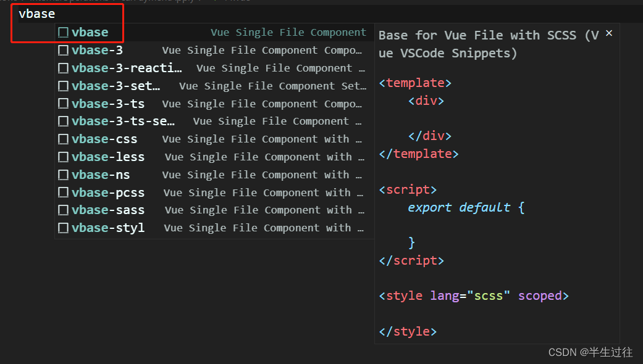Click snippet icon beside vbase-3-set…
The width and height of the screenshot is (643, 364).
pos(63,86)
